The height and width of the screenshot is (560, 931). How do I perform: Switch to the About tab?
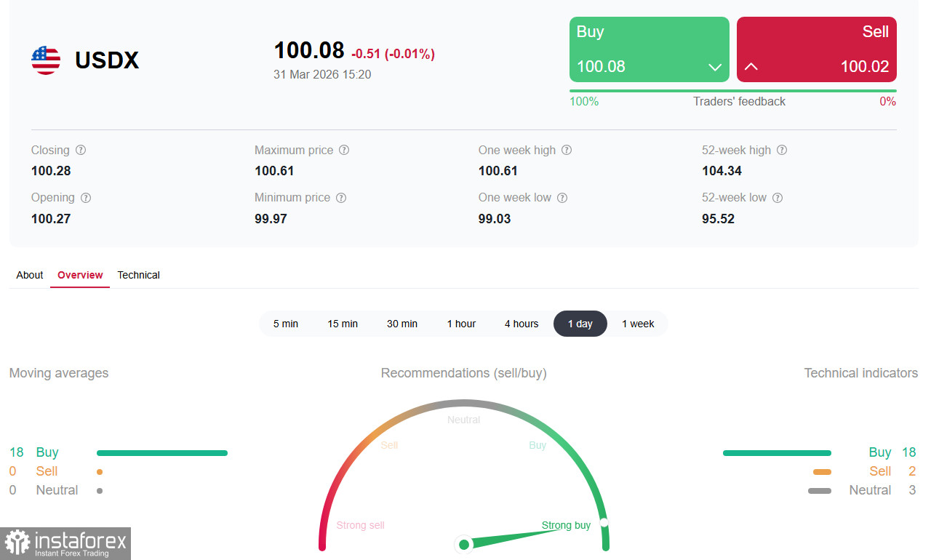(30, 275)
